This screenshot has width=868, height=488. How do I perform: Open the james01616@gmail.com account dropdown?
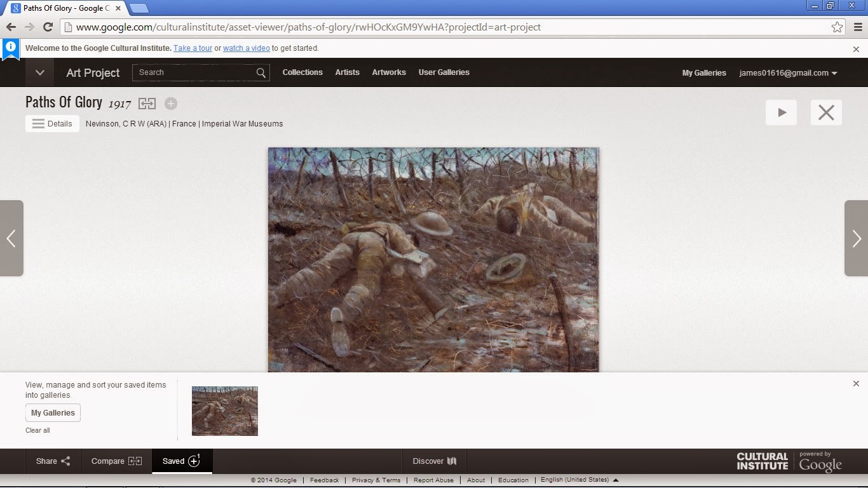point(788,72)
